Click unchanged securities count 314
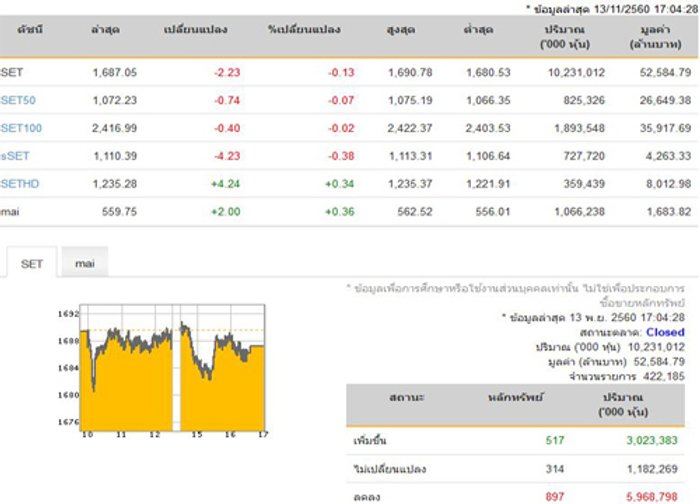 point(555,469)
